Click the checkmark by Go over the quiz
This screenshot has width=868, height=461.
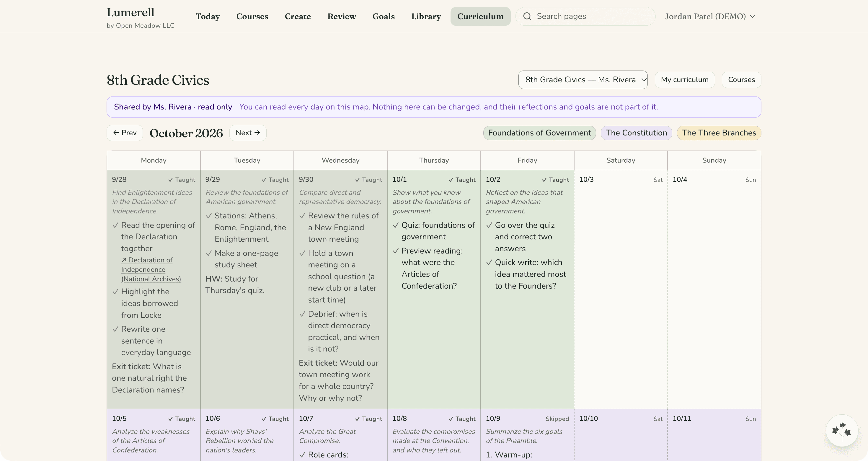click(489, 225)
